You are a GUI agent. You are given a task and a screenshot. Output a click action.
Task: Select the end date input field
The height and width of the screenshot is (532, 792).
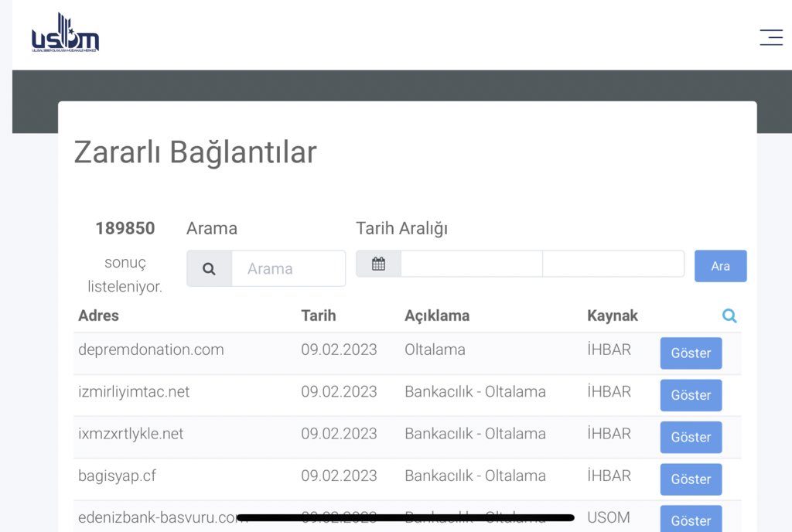(x=613, y=264)
